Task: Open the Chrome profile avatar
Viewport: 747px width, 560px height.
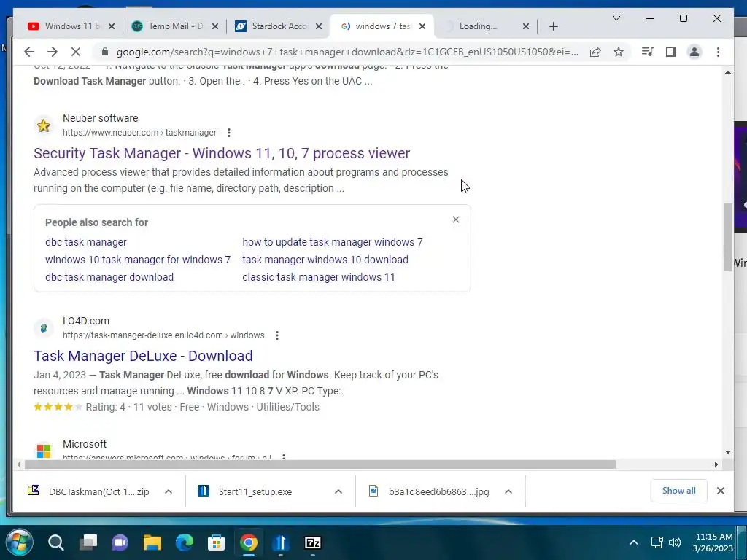Action: tap(694, 52)
